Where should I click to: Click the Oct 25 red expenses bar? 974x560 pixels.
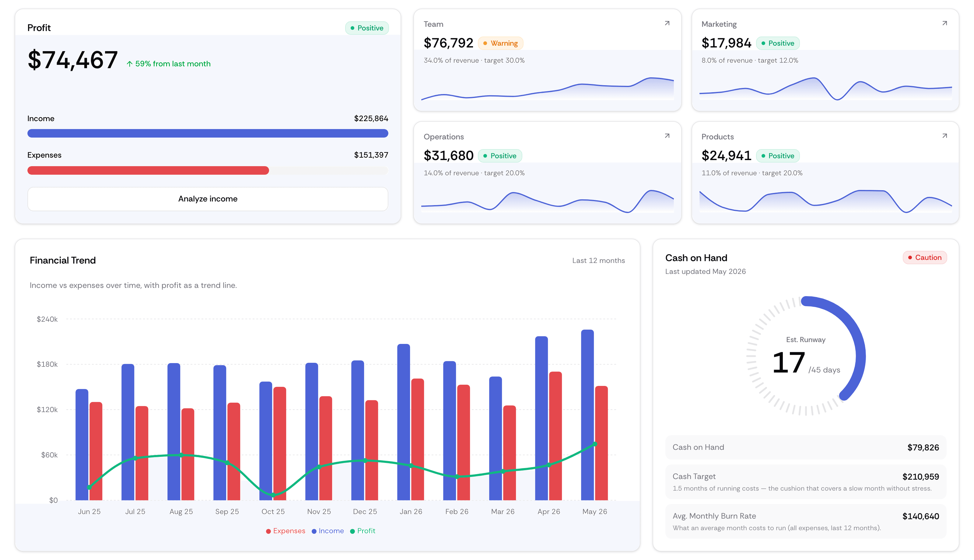(x=279, y=443)
